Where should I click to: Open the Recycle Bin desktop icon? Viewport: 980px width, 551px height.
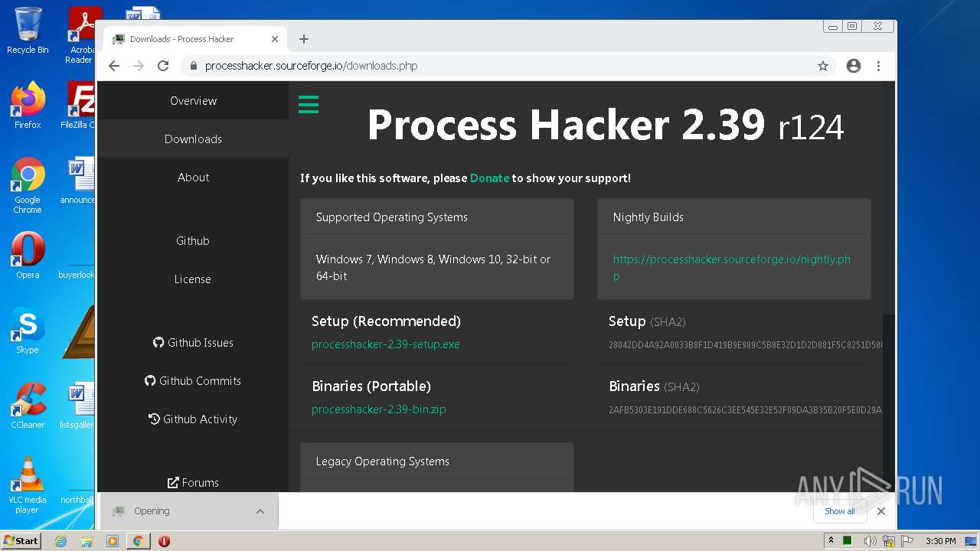[x=28, y=31]
